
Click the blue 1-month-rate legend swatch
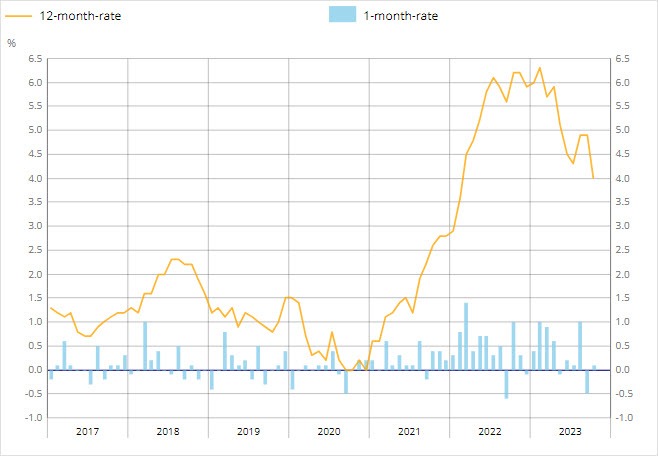tap(342, 14)
